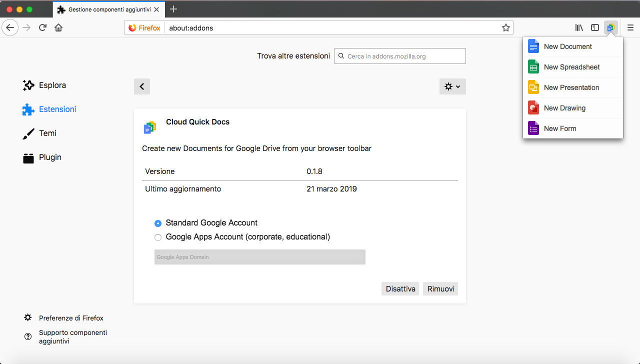
Task: Choose New Document menu entry
Action: [573, 46]
